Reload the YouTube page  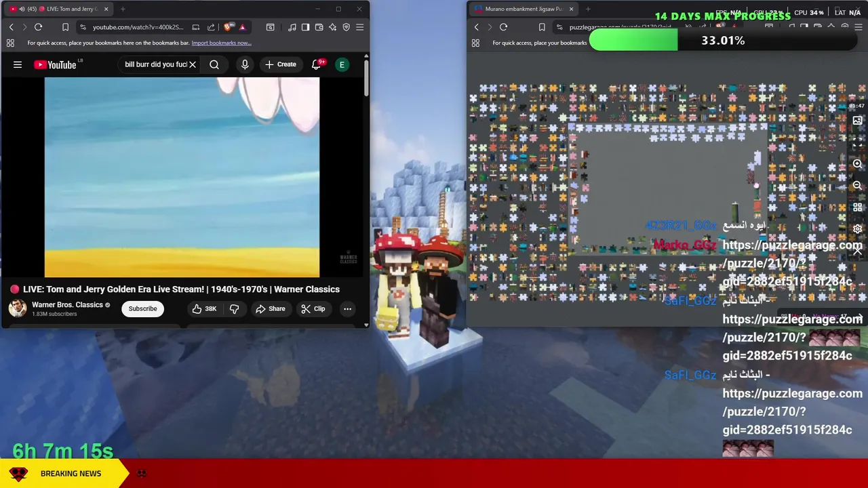(39, 27)
